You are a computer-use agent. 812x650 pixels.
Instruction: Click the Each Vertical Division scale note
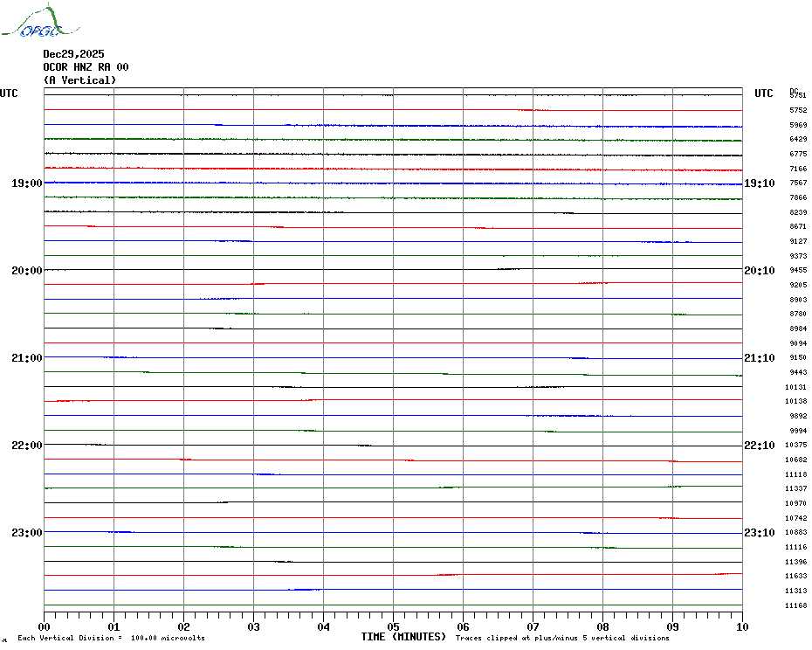point(111,639)
